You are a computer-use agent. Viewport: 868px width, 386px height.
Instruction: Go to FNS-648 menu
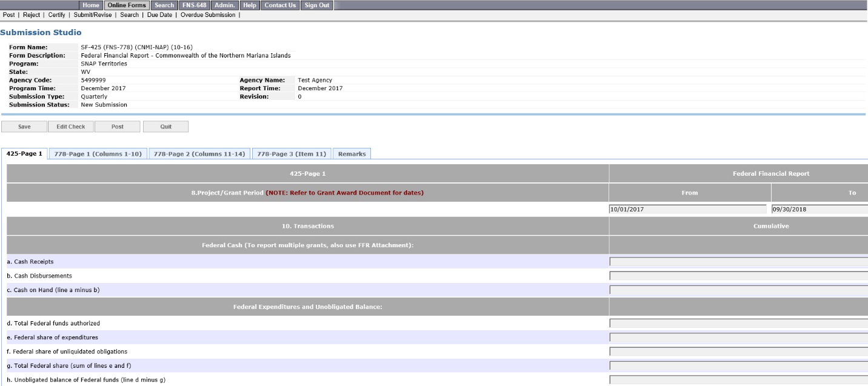(194, 5)
